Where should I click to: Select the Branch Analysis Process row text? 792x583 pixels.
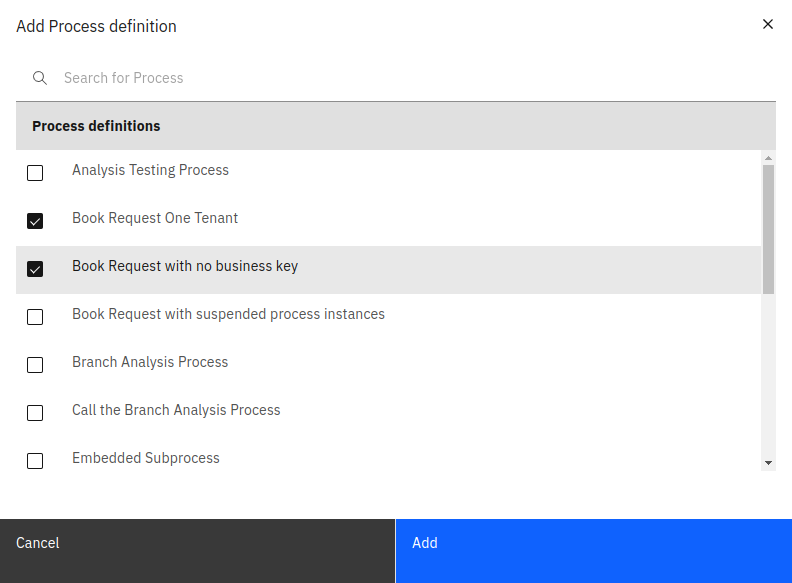tap(150, 362)
